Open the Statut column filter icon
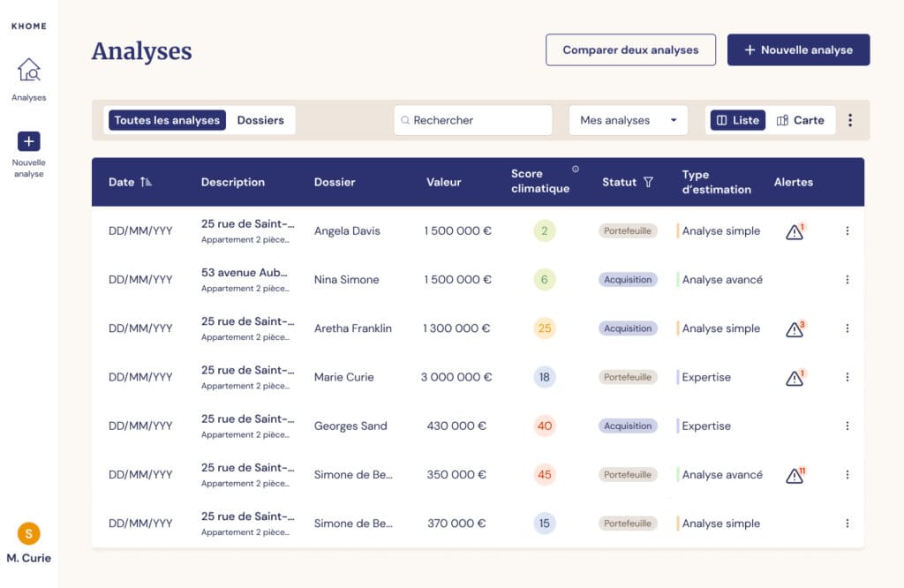Viewport: 904px width, 588px height. [x=648, y=182]
